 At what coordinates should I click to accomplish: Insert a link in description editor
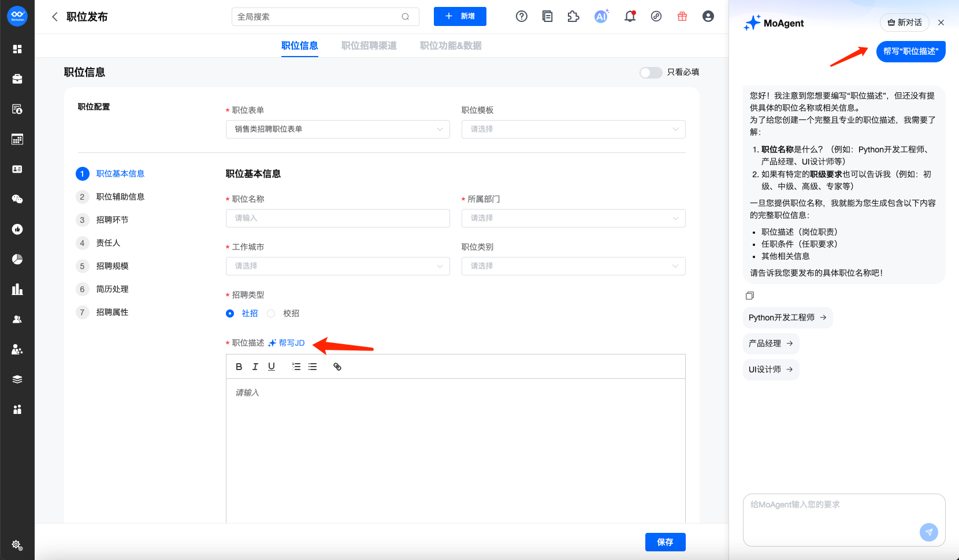pyautogui.click(x=337, y=367)
